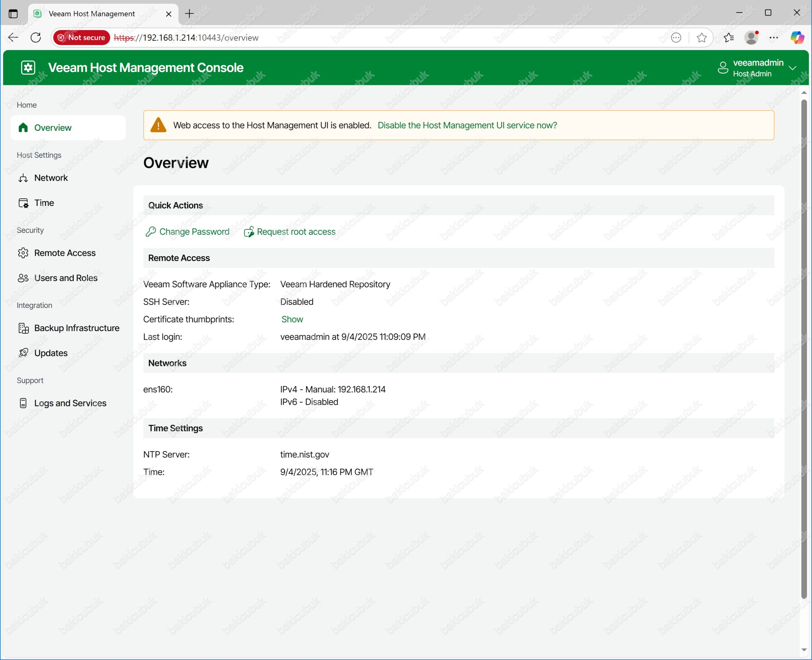
Task: Click the tab actions menu icon
Action: (13, 14)
